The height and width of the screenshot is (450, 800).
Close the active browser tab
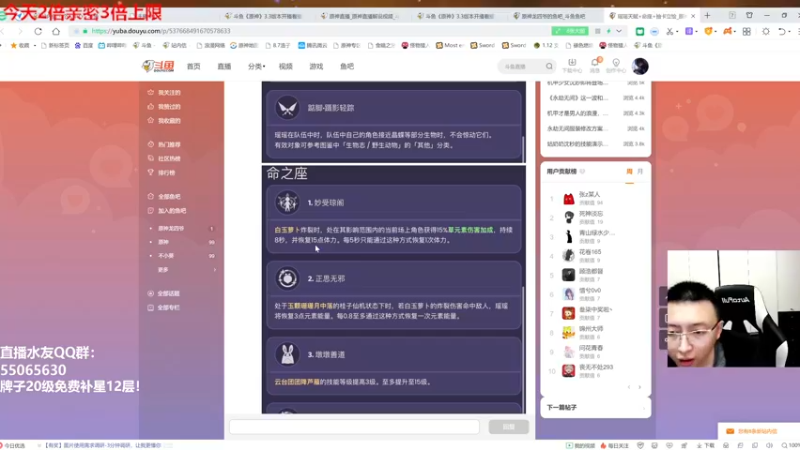pos(693,16)
